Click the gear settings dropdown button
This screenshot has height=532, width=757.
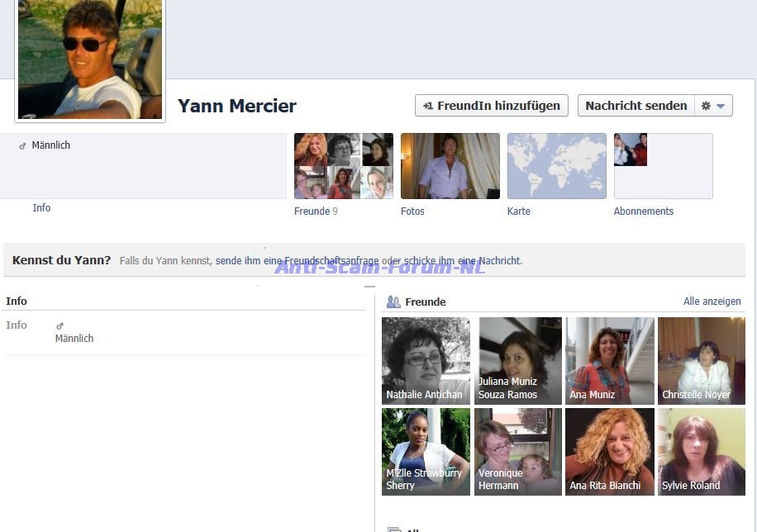(713, 106)
